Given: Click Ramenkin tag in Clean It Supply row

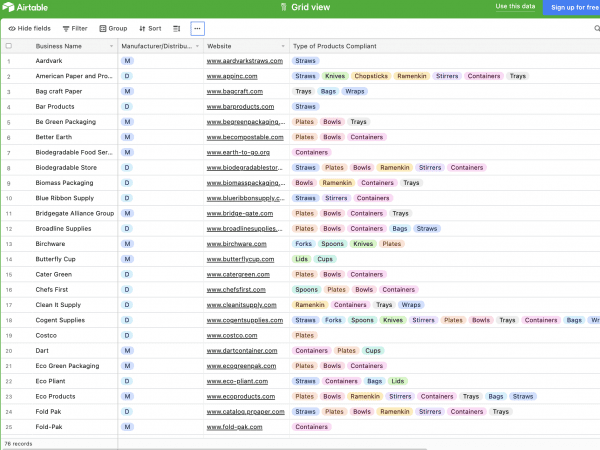Looking at the screenshot, I should tap(310, 305).
